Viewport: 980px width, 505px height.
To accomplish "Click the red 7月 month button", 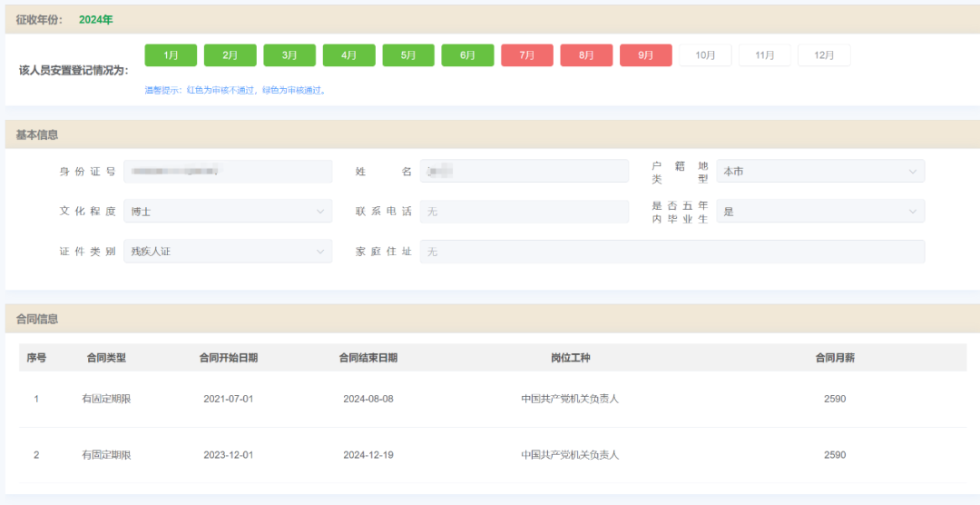I will click(x=527, y=55).
